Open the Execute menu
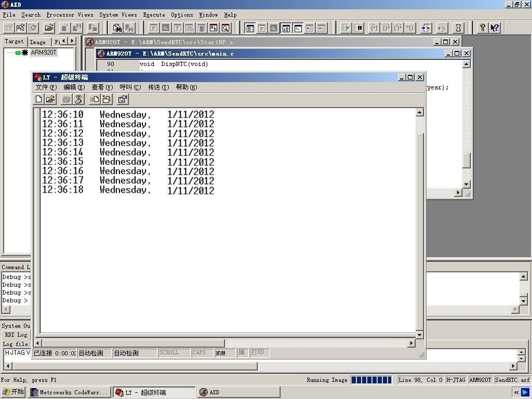Screen dimensions: 532x399 (154, 15)
